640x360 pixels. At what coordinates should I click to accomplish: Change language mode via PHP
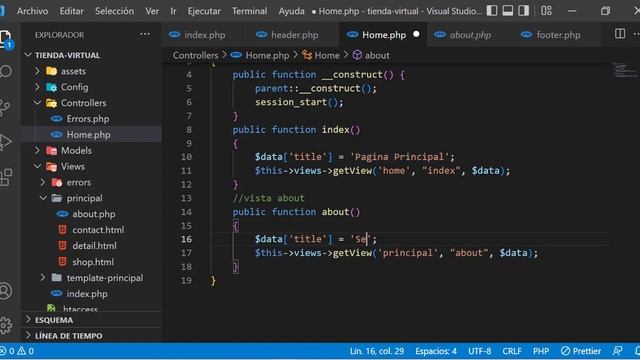541,351
